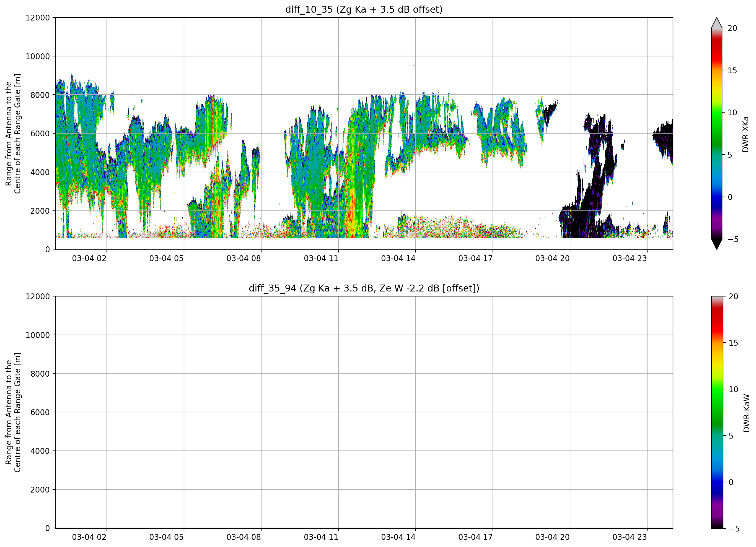
Task: Click the top colorbar tick label 20
Action: point(732,28)
